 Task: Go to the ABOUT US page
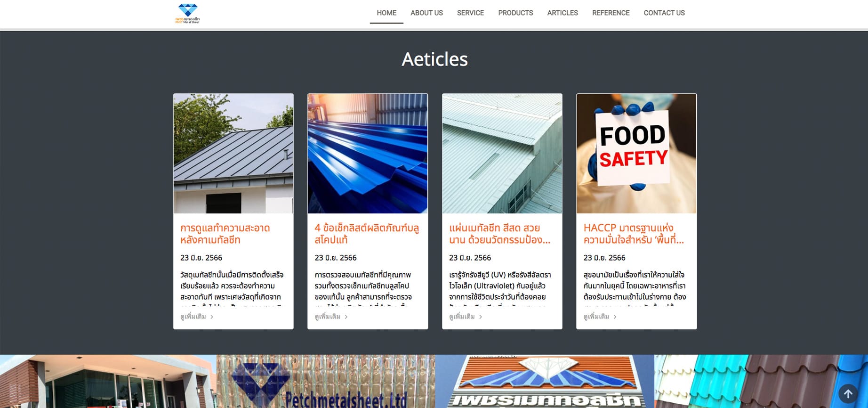click(426, 13)
